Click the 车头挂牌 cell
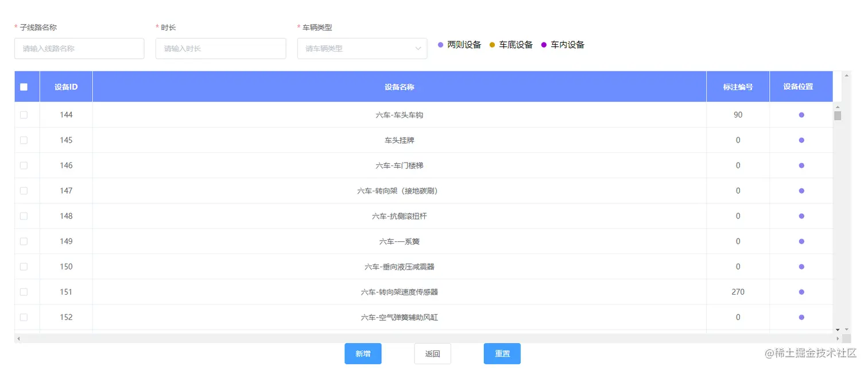The image size is (868, 370). tap(400, 140)
